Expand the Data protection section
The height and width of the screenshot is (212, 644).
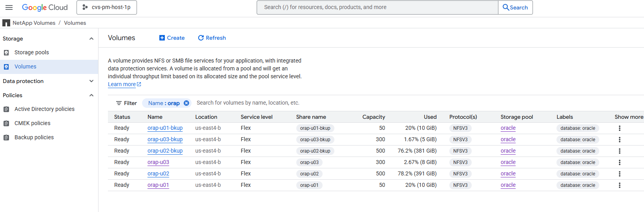[x=91, y=81]
